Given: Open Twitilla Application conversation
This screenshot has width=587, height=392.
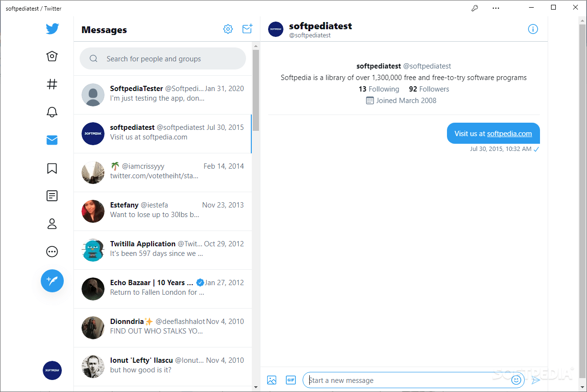Looking at the screenshot, I should 163,250.
